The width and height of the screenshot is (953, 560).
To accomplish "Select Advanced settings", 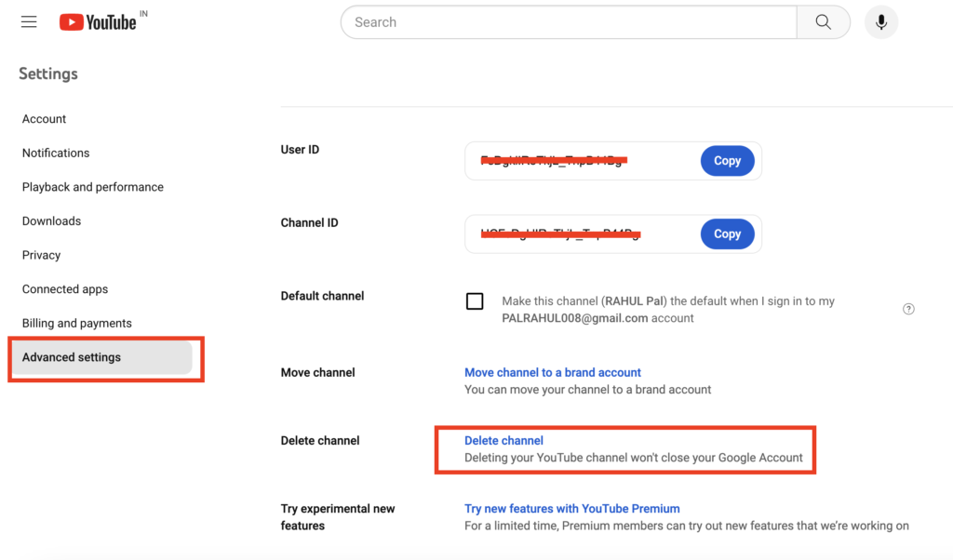I will 72,357.
